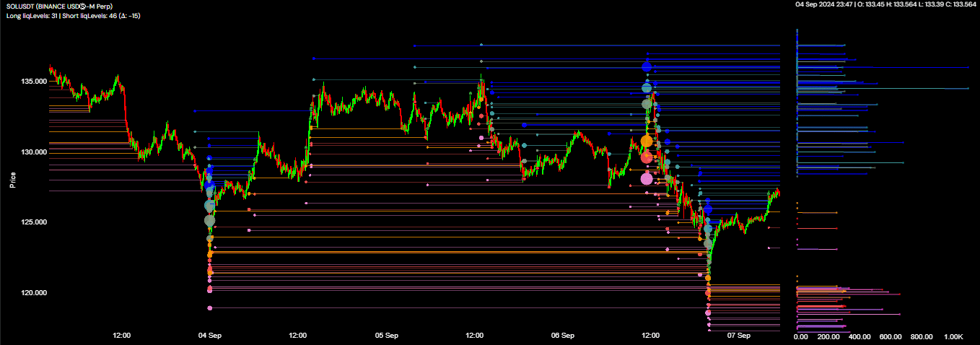Image resolution: width=980 pixels, height=345 pixels.
Task: Click the 12:00 label between 06 Sep and 07 Sep
Action: click(x=651, y=336)
